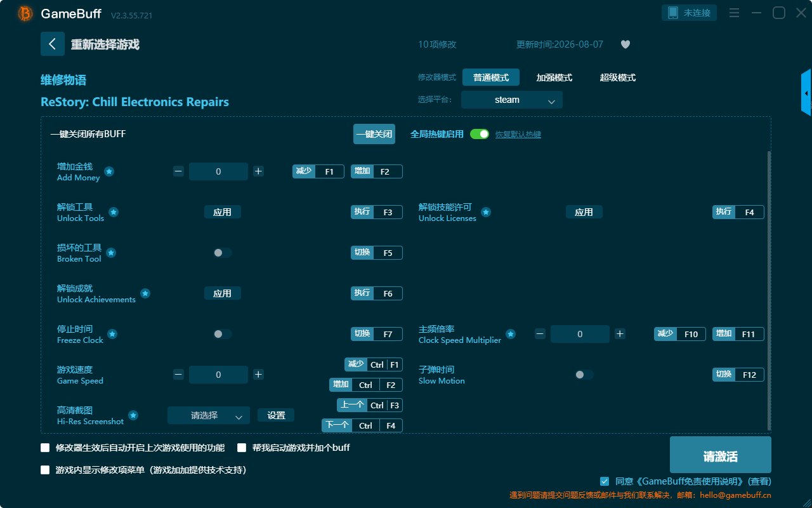The image size is (812, 508).
Task: Click the vertical scrollbar of cheat list
Action: 769,291
